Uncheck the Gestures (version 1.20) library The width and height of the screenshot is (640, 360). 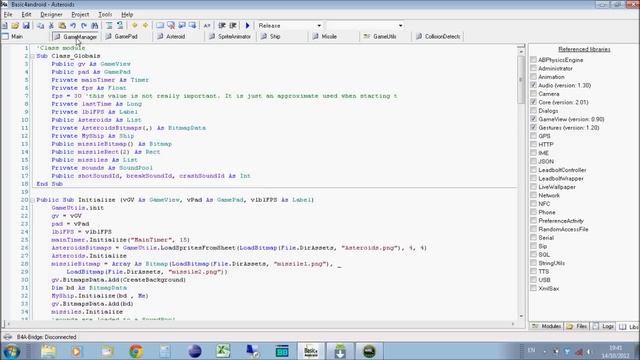(x=533, y=127)
